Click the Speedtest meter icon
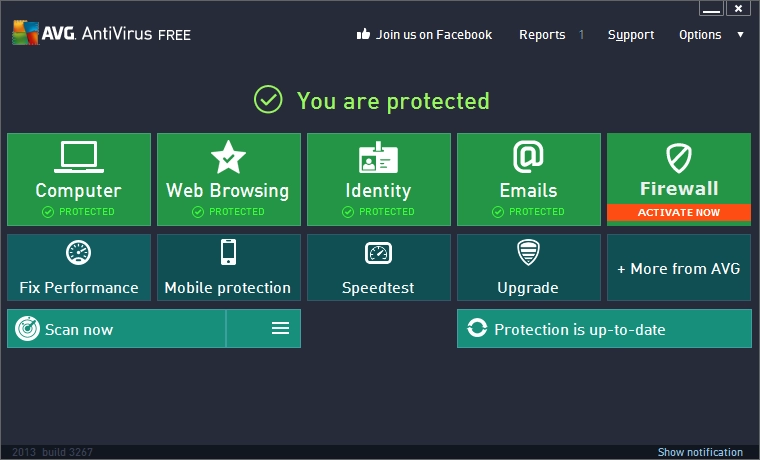Viewport: 760px width, 460px height. [x=378, y=253]
